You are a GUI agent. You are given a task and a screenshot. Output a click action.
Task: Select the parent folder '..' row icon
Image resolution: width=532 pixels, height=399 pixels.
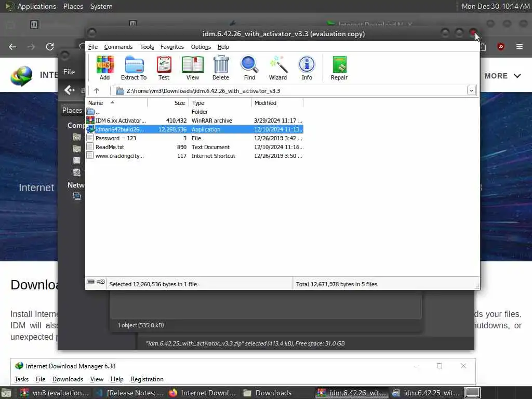[x=90, y=112]
